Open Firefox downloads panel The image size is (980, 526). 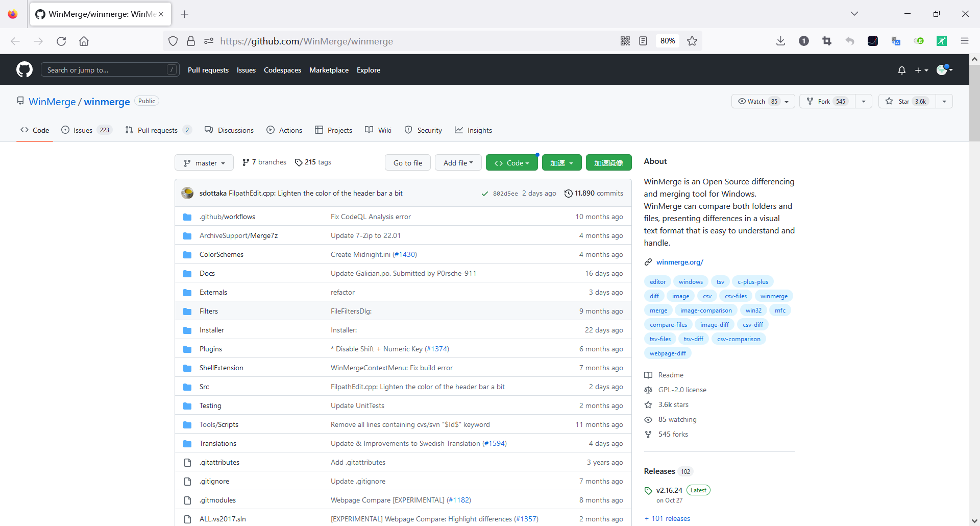pos(780,41)
